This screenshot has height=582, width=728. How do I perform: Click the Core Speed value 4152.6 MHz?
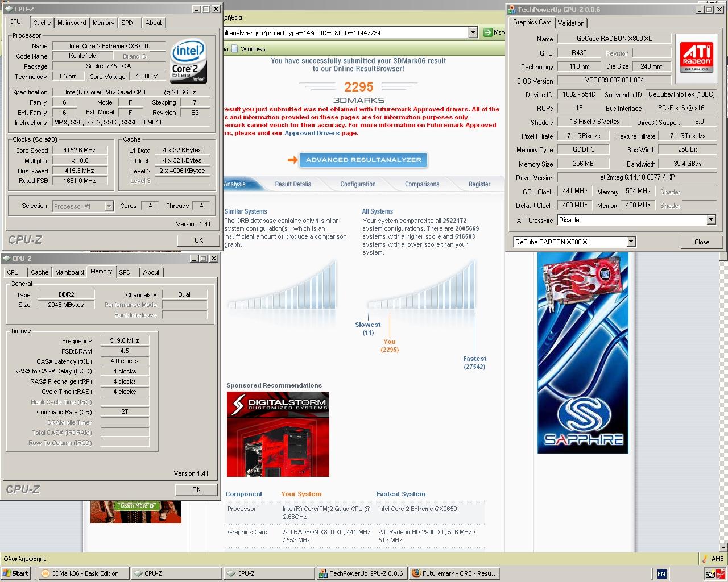80,151
